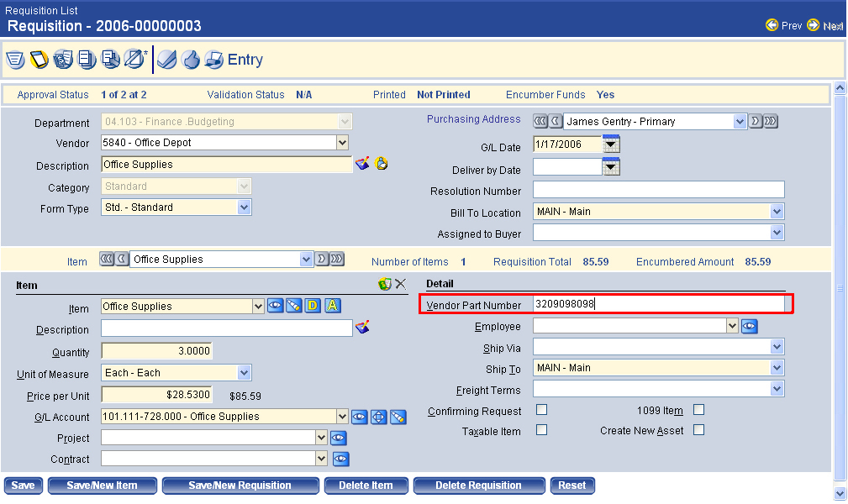Click into the Resolution Number field
Screen dimensions: 848x504
658,190
